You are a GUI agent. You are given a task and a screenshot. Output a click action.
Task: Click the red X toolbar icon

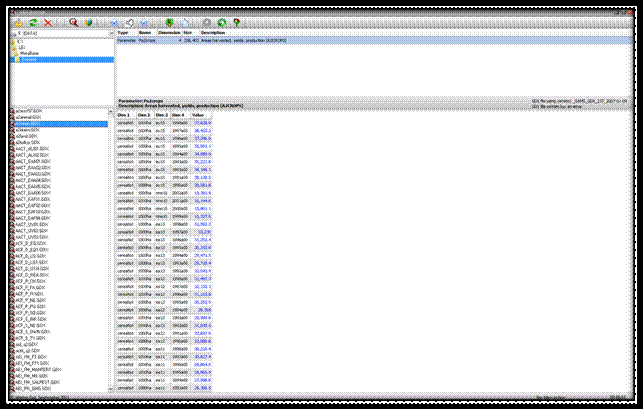click(x=47, y=21)
